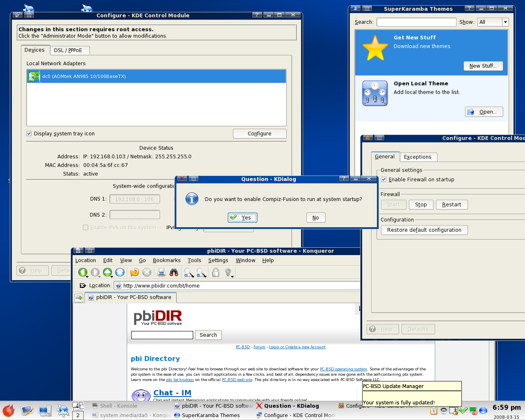Viewport: 525px width, 420px height.
Task: Reload the pbiDIR page in Konqueror
Action: coord(134,272)
